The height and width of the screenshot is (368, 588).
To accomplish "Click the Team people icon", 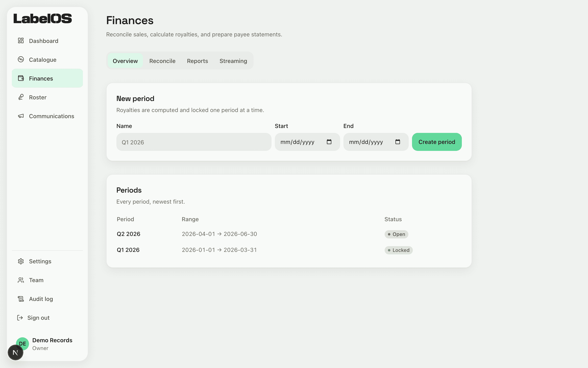I will click(x=21, y=280).
